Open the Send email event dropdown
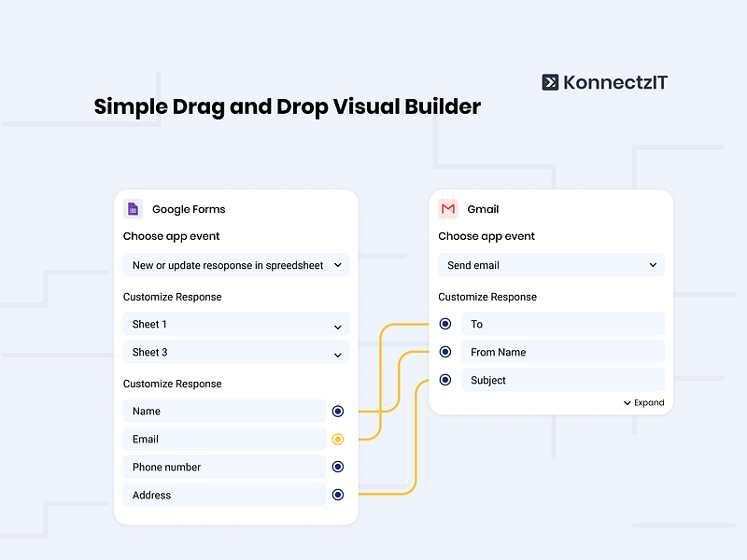 click(551, 265)
